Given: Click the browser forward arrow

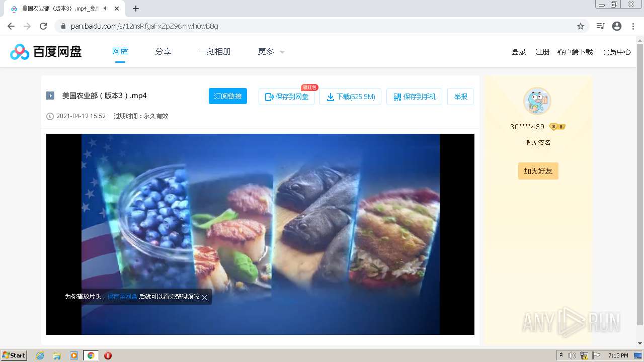Looking at the screenshot, I should (27, 26).
